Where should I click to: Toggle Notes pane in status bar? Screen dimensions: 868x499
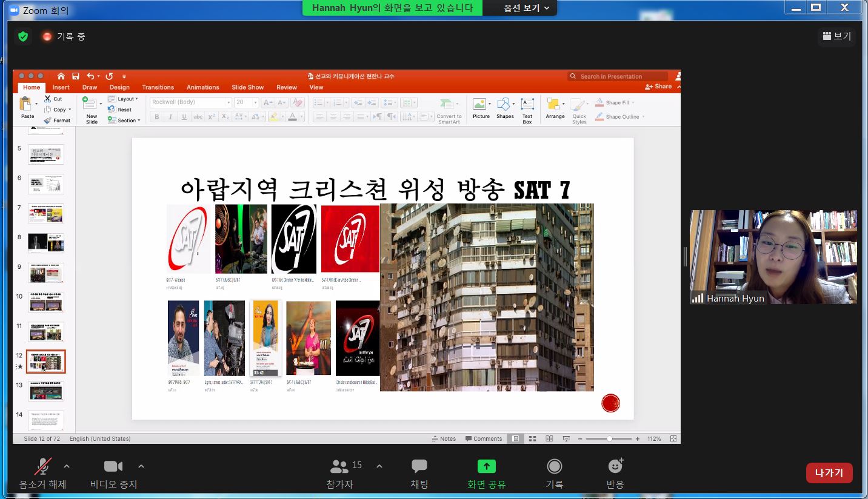point(444,438)
